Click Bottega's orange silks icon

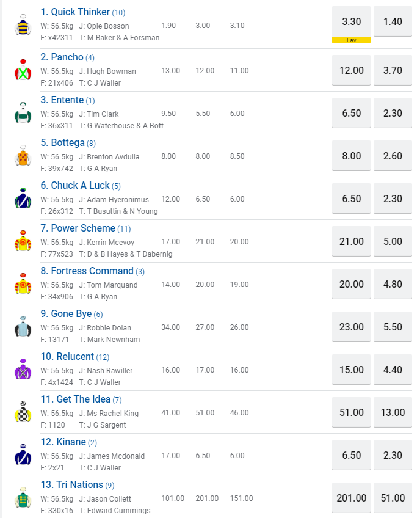[23, 156]
